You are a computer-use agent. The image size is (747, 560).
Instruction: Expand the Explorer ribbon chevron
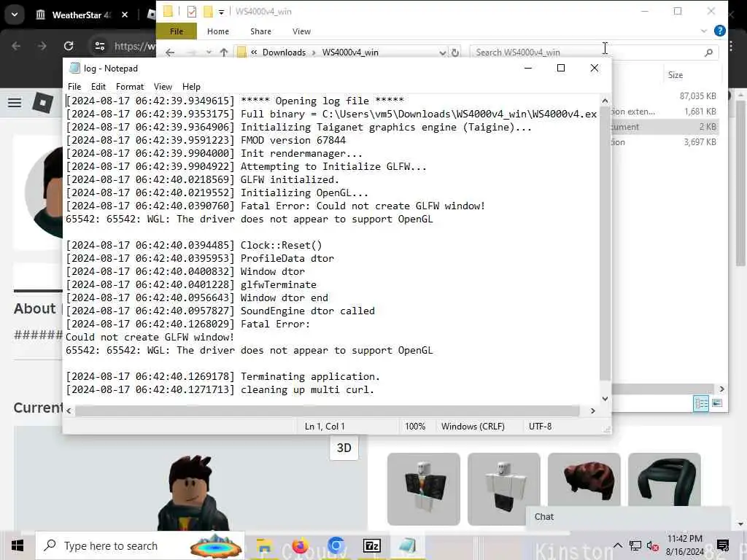click(704, 31)
